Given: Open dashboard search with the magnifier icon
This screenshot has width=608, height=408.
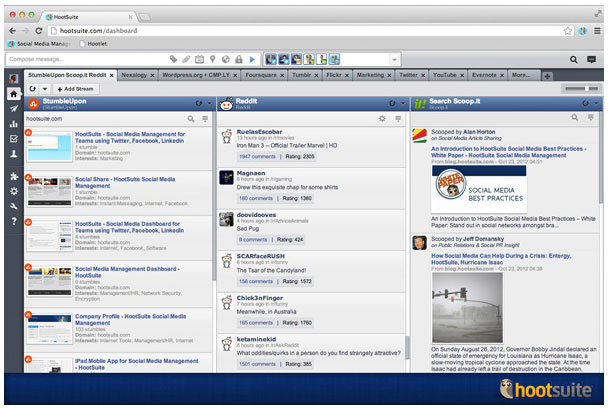Looking at the screenshot, I should coord(573,59).
